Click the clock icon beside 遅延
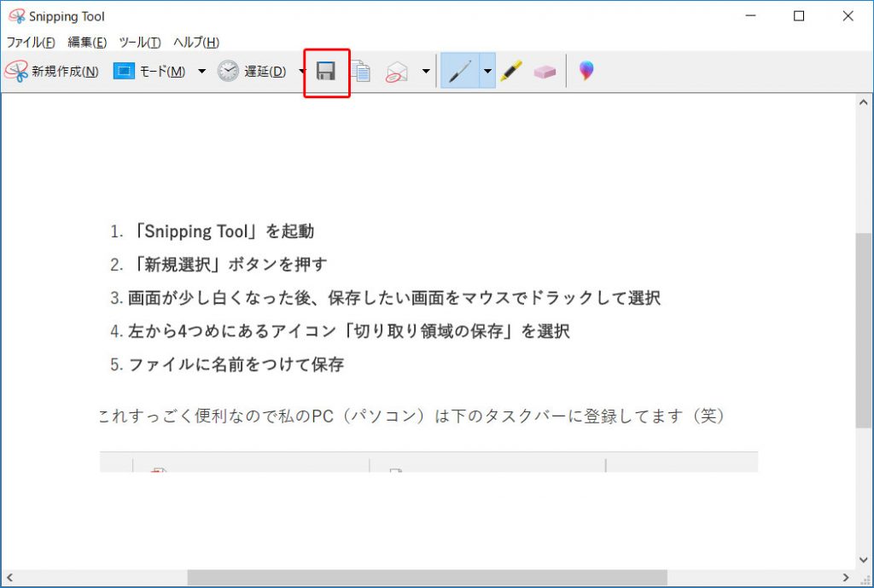Image resolution: width=874 pixels, height=588 pixels. (x=226, y=71)
